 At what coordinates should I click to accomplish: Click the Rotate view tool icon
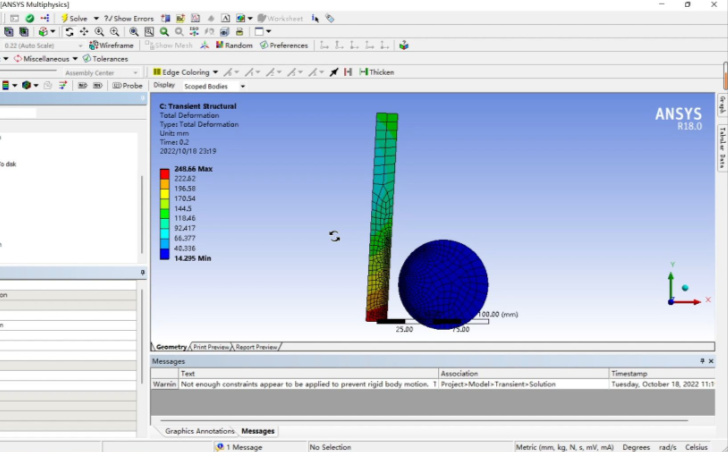pyautogui.click(x=69, y=32)
